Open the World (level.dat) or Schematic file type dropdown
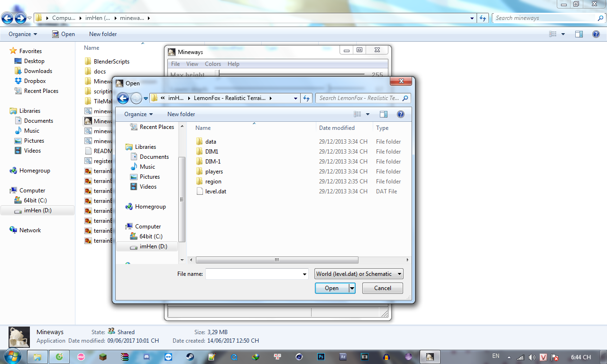The width and height of the screenshot is (607, 364). tap(359, 274)
